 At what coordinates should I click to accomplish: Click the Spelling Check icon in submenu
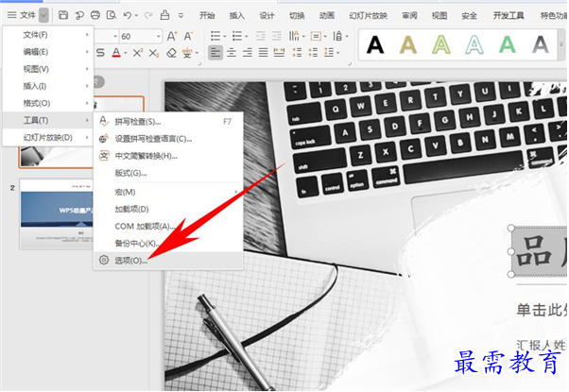click(104, 121)
